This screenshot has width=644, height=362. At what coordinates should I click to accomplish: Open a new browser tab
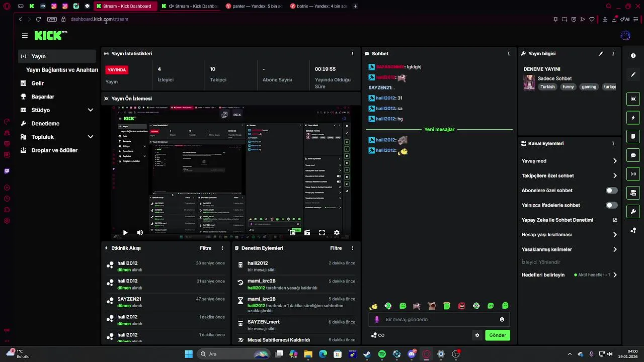pos(355,6)
